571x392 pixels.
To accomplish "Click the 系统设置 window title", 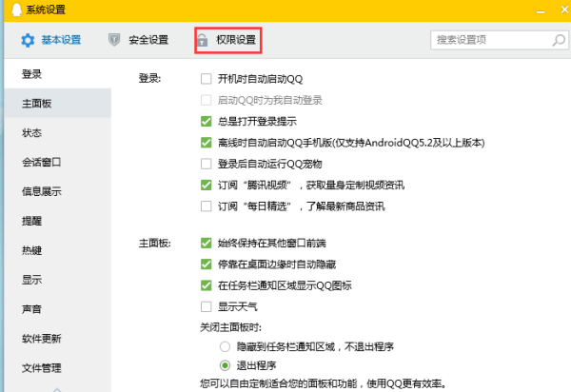I will 46,10.
